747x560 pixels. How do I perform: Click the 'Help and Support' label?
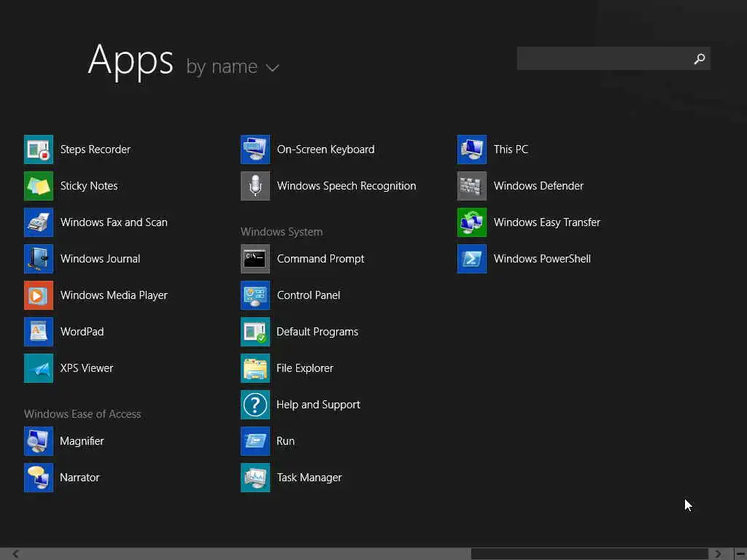pos(318,405)
